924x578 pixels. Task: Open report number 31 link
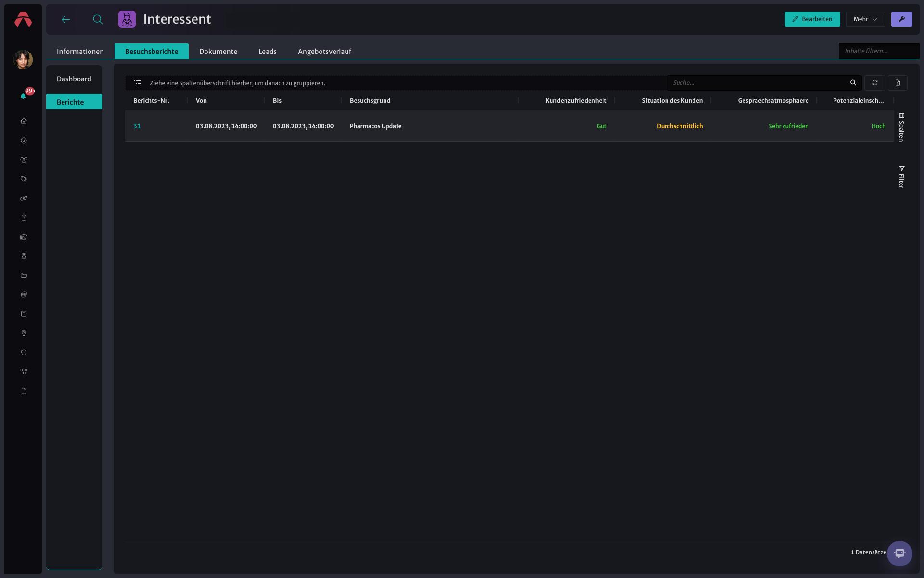(137, 126)
